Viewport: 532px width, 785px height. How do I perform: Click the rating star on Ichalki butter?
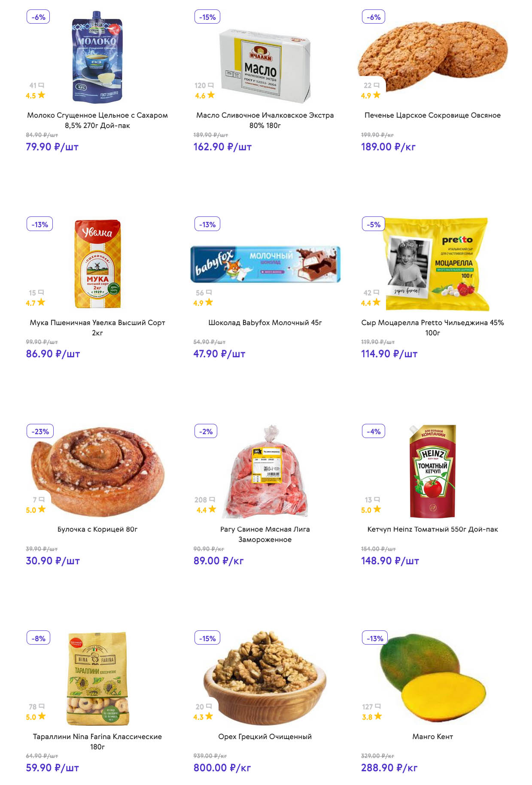[211, 95]
